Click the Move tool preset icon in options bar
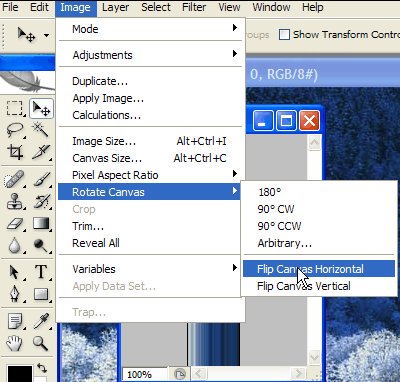The height and width of the screenshot is (382, 400). point(27,35)
